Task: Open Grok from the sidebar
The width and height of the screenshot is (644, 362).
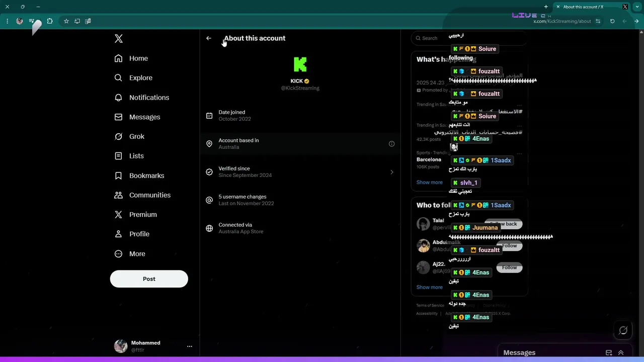Action: [129, 137]
